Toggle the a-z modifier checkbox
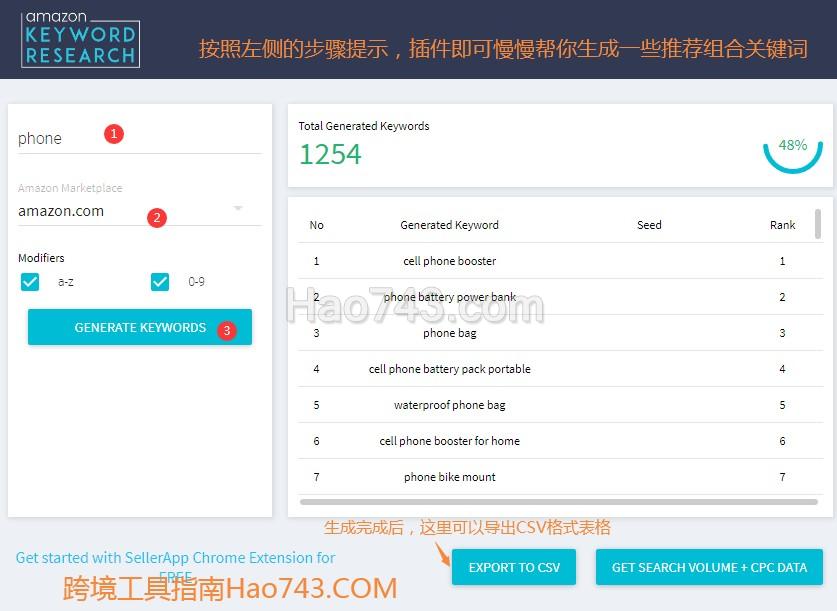The height and width of the screenshot is (611, 837). click(30, 282)
